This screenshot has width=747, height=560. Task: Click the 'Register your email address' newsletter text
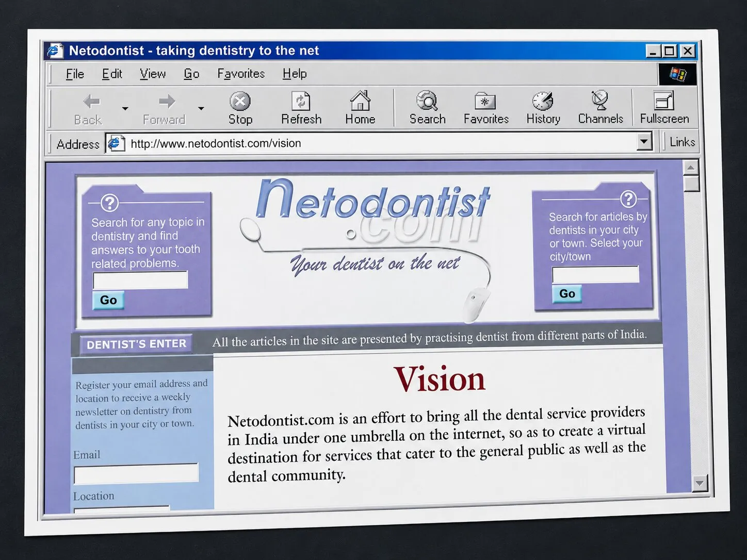[x=141, y=404]
